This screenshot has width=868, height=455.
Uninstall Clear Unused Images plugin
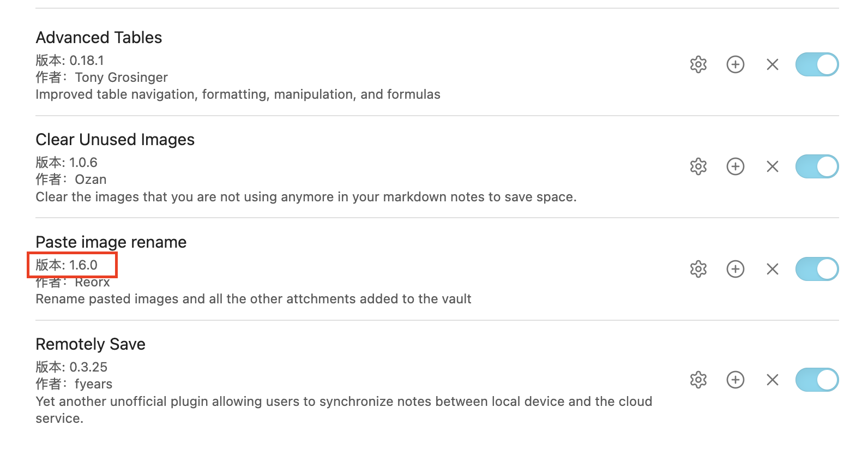pyautogui.click(x=773, y=166)
